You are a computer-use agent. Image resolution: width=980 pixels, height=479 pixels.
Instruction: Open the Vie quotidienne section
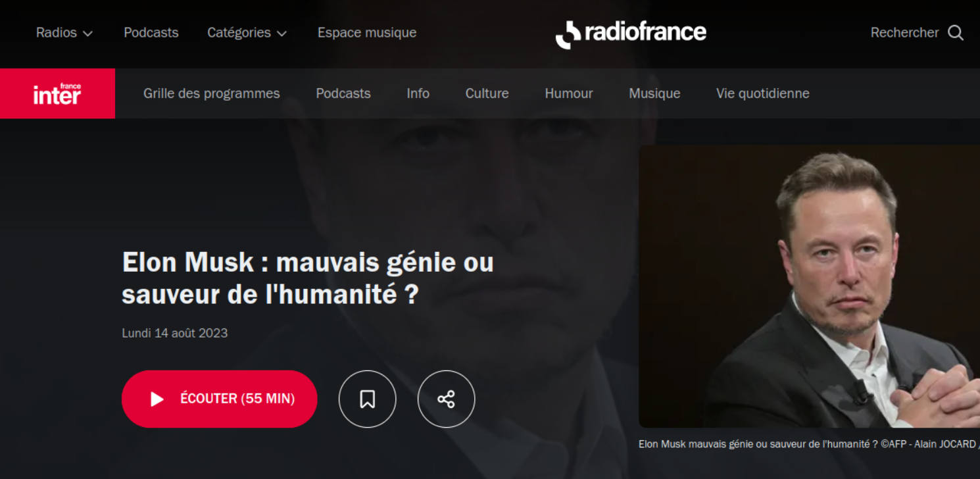763,93
